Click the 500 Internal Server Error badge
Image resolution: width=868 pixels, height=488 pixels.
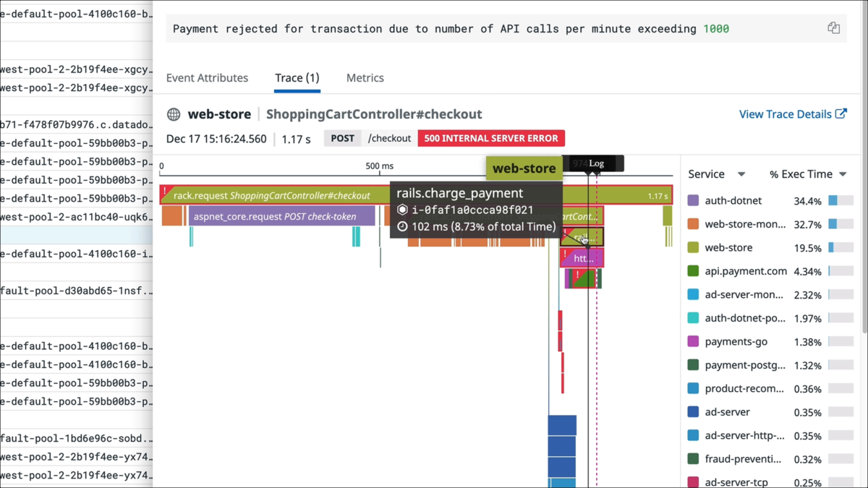click(491, 138)
